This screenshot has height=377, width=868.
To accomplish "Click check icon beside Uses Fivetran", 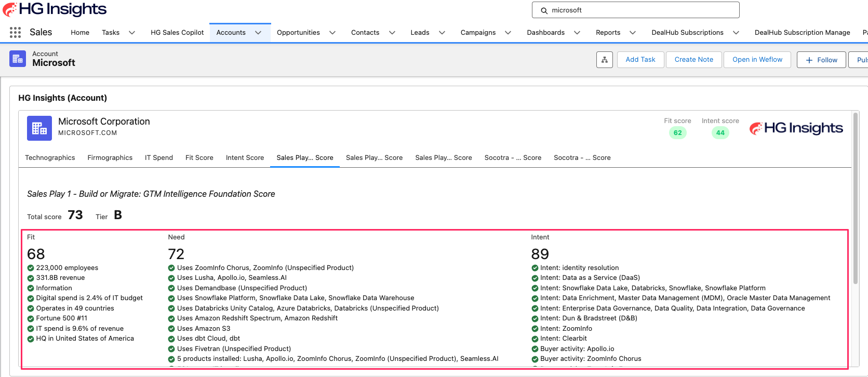I will (x=171, y=349).
